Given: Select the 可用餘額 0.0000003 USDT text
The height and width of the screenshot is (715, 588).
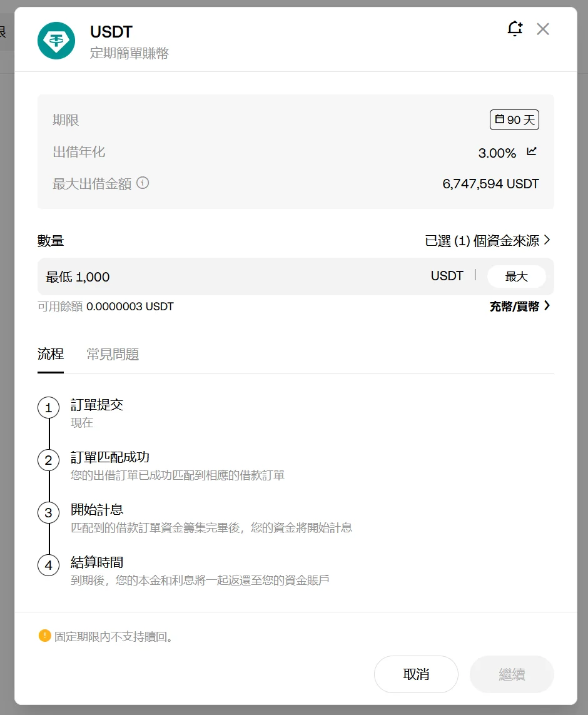Looking at the screenshot, I should coord(106,307).
